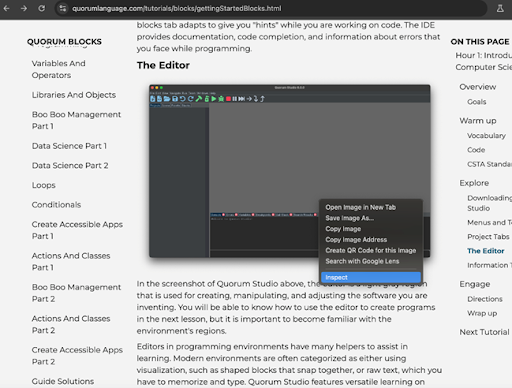Open Actions And Classes Part 1
Viewport: 512px width, 388px height.
71,262
